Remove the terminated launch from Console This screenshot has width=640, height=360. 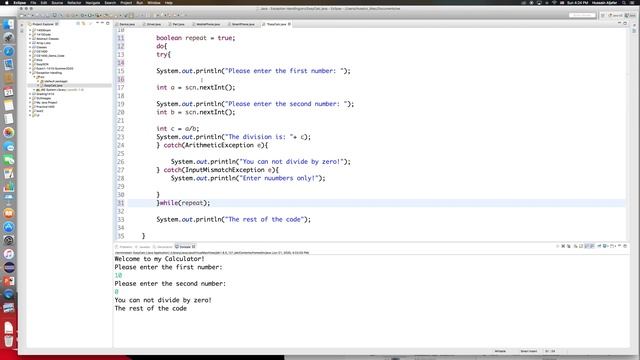tap(563, 246)
